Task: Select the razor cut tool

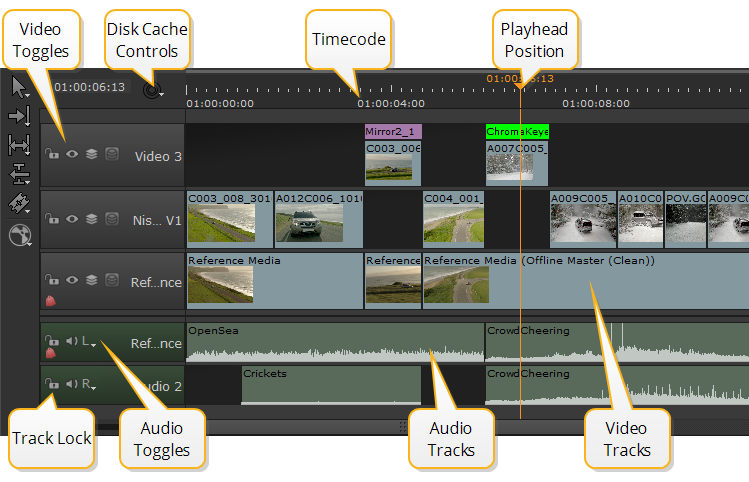Action: tap(19, 204)
